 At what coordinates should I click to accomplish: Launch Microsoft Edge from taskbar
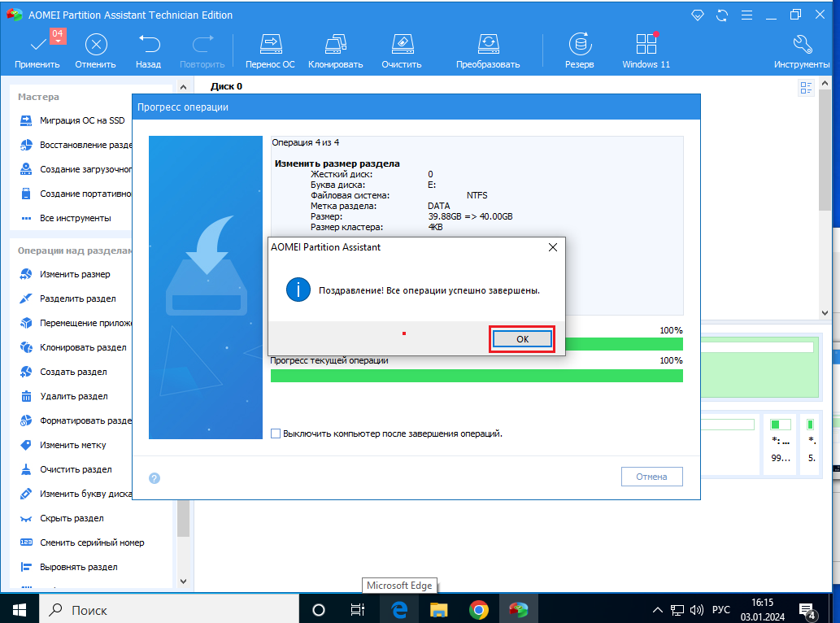pyautogui.click(x=399, y=610)
